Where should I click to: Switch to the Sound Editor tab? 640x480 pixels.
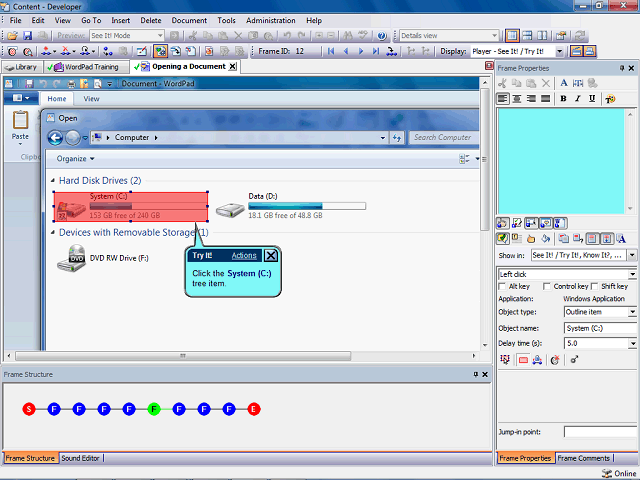pyautogui.click(x=80, y=458)
